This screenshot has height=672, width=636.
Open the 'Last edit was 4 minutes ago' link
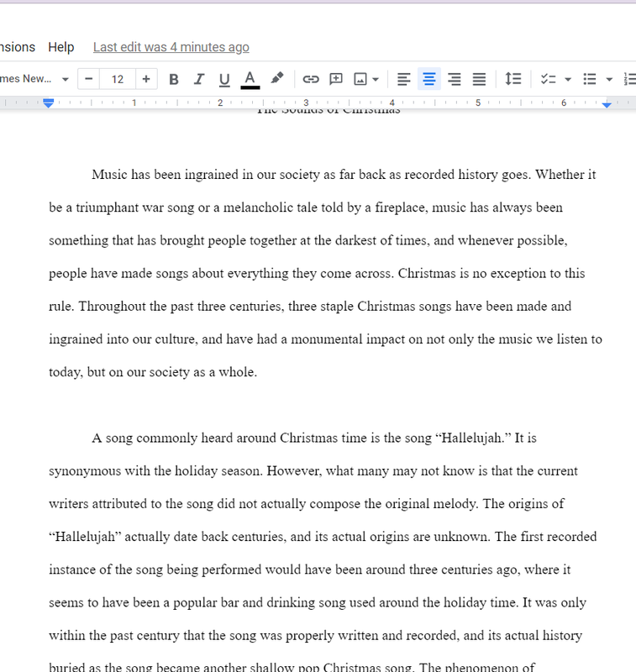[171, 47]
